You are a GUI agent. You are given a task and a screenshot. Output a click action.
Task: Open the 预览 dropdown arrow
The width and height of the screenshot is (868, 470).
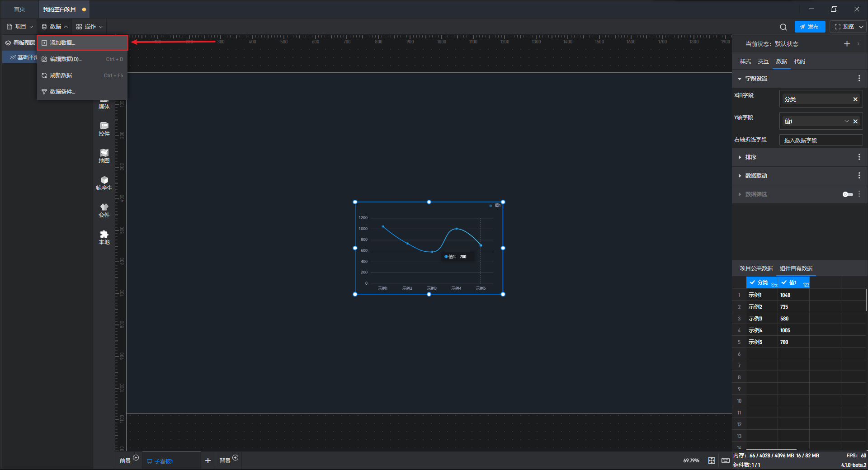coord(861,27)
